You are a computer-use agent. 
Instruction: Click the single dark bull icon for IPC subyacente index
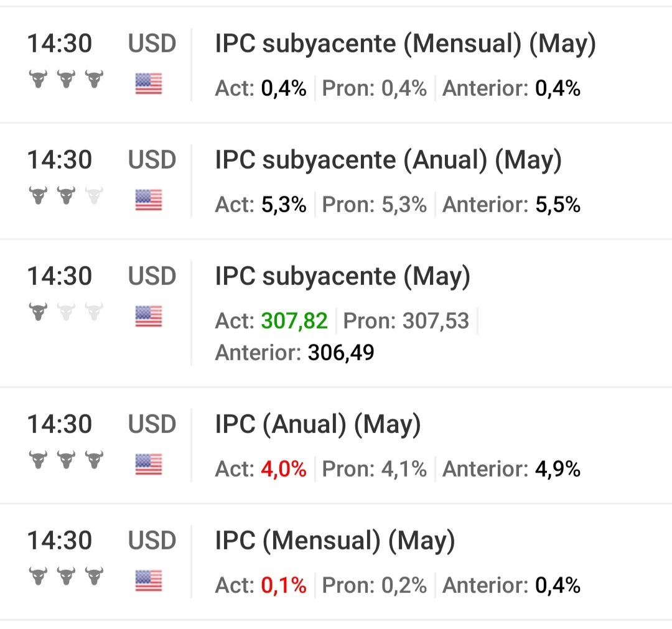(x=38, y=312)
